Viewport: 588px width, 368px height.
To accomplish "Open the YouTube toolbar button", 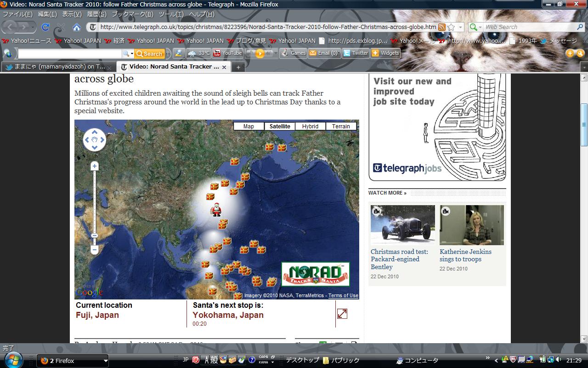I will [x=227, y=53].
